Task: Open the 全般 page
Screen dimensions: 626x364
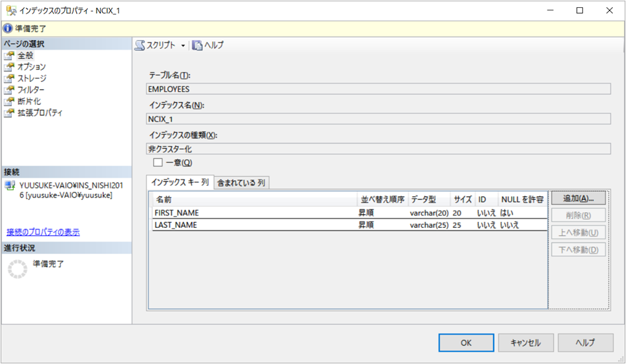Action: click(25, 56)
